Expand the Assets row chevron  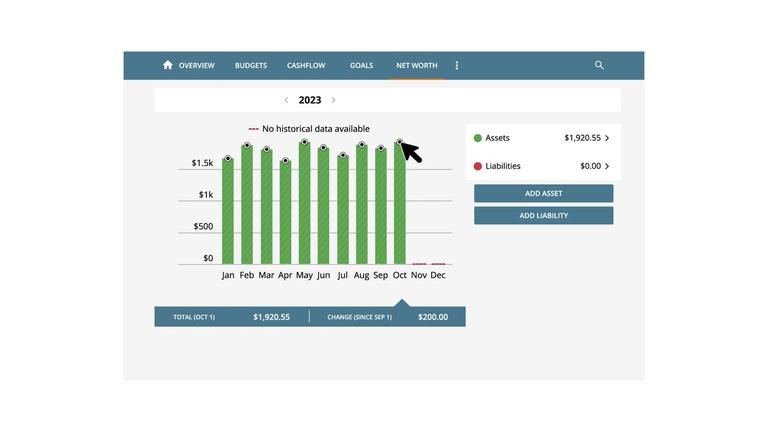(607, 138)
